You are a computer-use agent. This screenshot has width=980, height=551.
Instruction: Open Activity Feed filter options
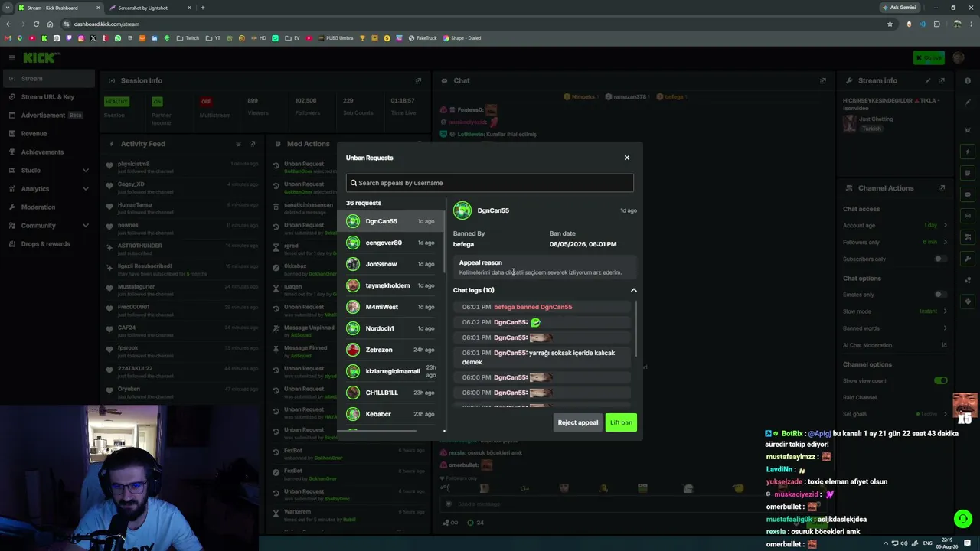coord(238,144)
